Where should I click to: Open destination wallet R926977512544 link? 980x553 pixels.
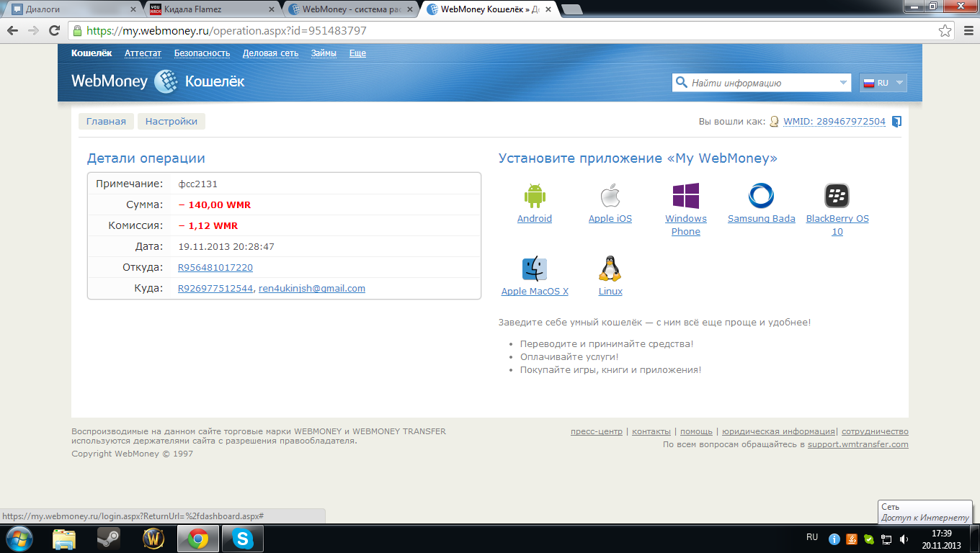coord(215,288)
